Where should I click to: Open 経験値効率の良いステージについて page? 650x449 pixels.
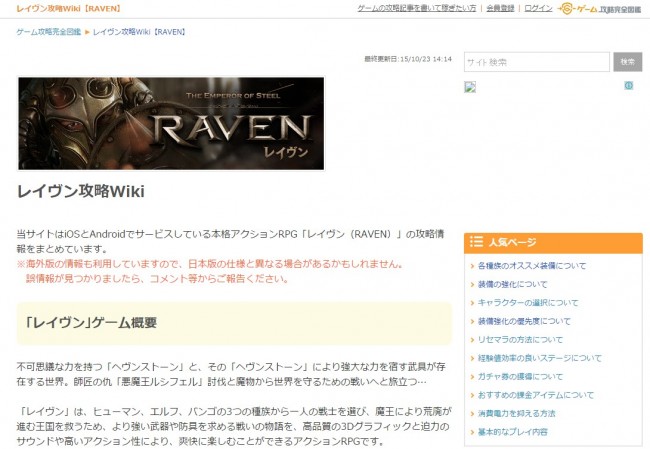539,358
